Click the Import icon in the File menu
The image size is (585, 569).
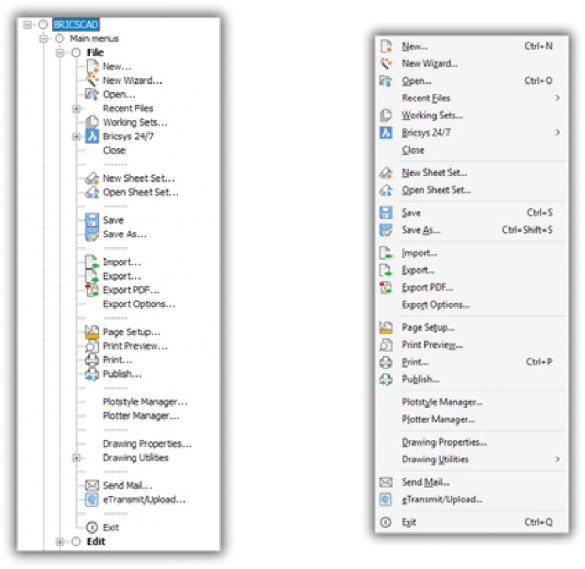[x=386, y=253]
